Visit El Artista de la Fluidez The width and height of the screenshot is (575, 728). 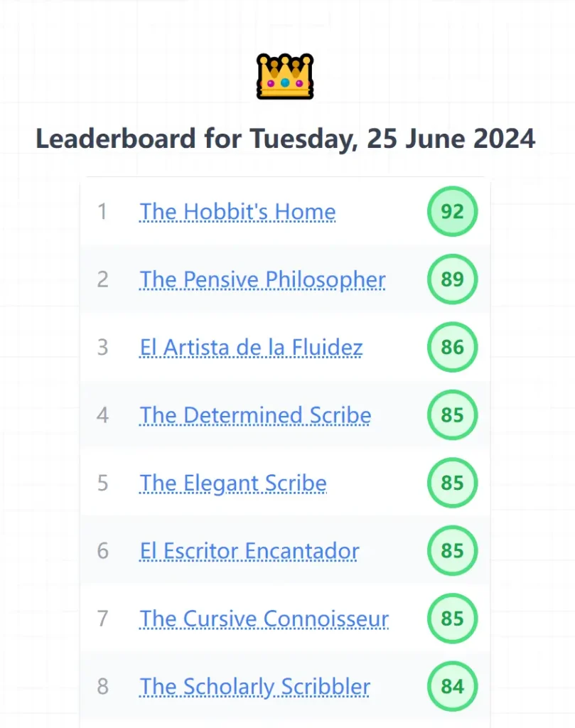point(251,348)
